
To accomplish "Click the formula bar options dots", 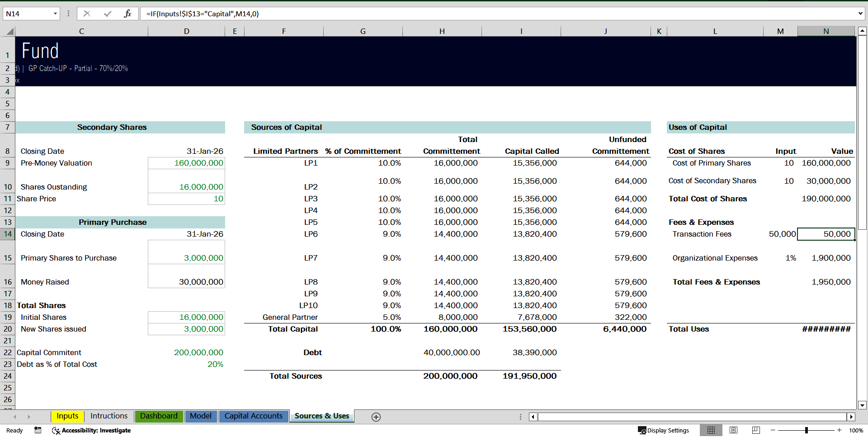I will coord(68,14).
